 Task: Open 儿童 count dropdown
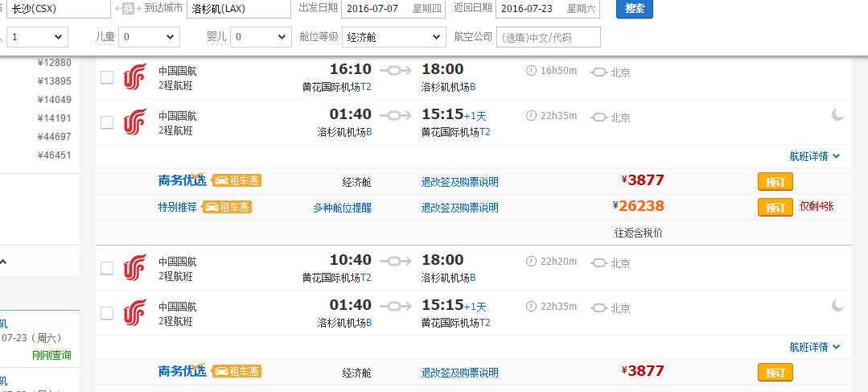click(148, 37)
